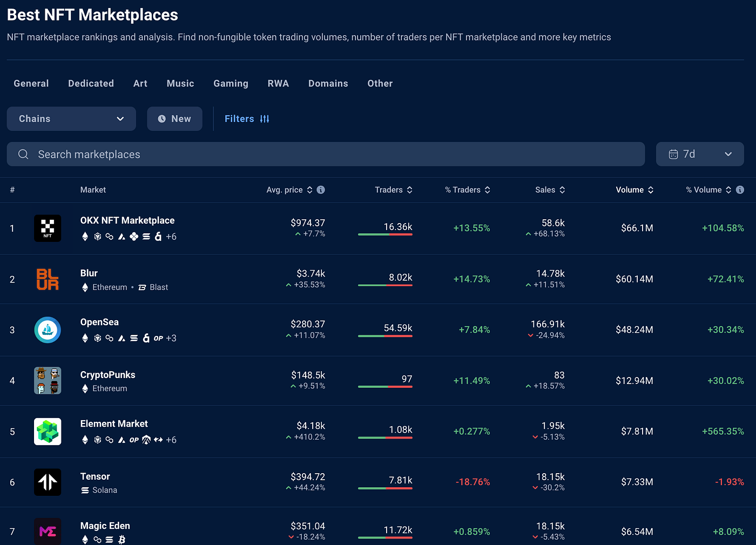Click the Solana icon in Tensor row
This screenshot has height=545, width=756.
tap(85, 490)
